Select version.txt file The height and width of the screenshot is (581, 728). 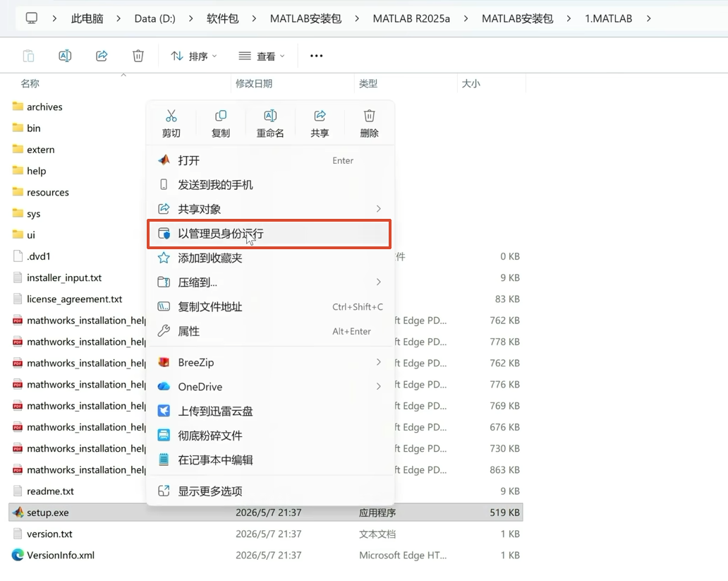(49, 534)
